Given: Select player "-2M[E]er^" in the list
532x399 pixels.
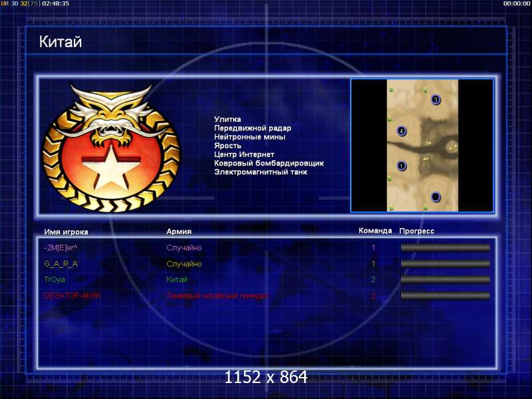Looking at the screenshot, I should [61, 248].
